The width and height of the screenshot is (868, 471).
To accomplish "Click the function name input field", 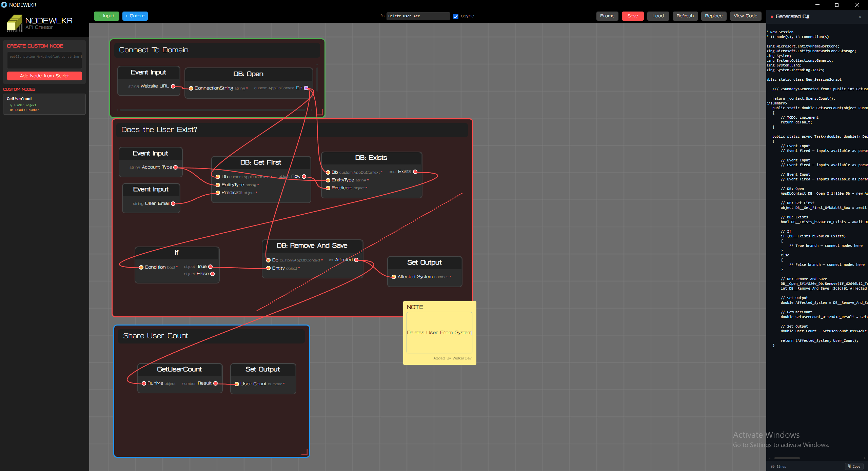I will pyautogui.click(x=418, y=16).
